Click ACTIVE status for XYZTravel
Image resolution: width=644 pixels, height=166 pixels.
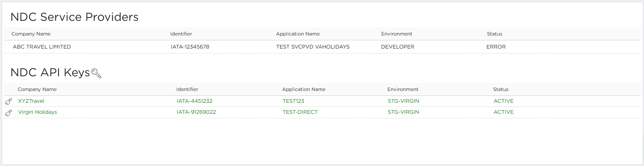click(x=503, y=101)
